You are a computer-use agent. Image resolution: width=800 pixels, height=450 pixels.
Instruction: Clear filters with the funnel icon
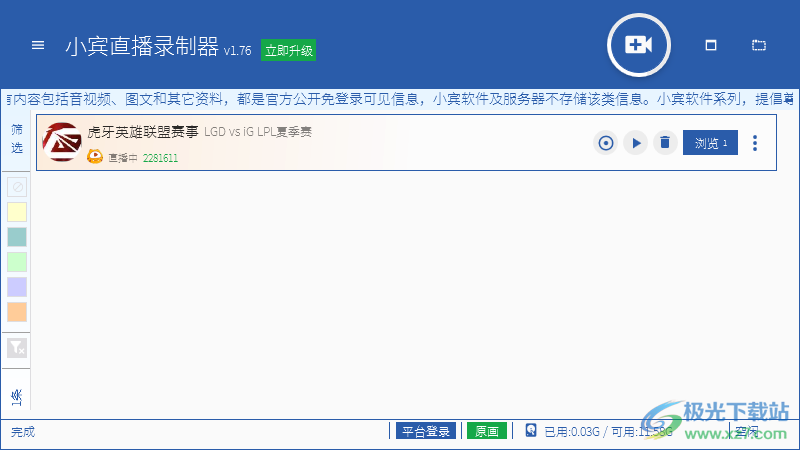[x=17, y=348]
